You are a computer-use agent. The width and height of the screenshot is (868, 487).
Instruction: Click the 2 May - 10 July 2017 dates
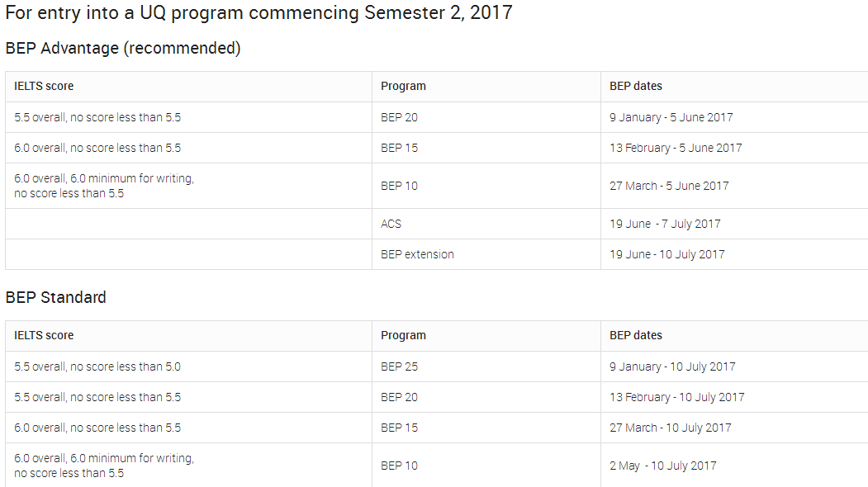(662, 466)
